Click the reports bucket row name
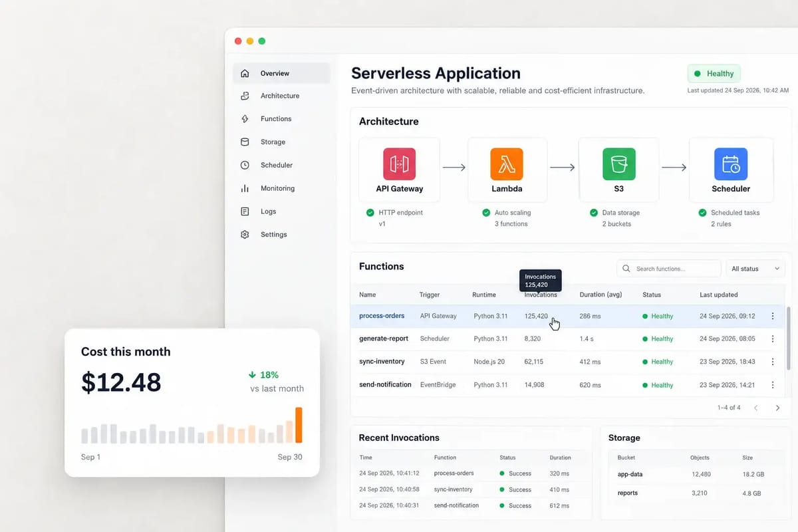Image resolution: width=798 pixels, height=532 pixels. point(628,493)
